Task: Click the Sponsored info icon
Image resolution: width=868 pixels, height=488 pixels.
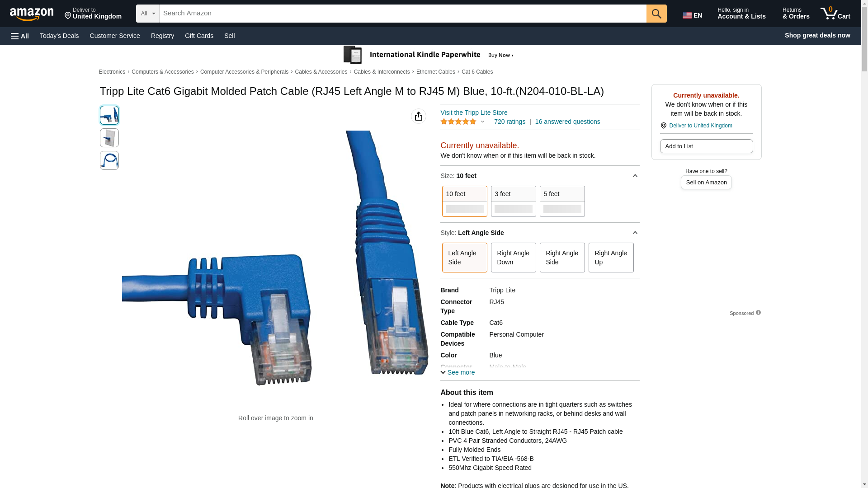Action: pos(758,313)
